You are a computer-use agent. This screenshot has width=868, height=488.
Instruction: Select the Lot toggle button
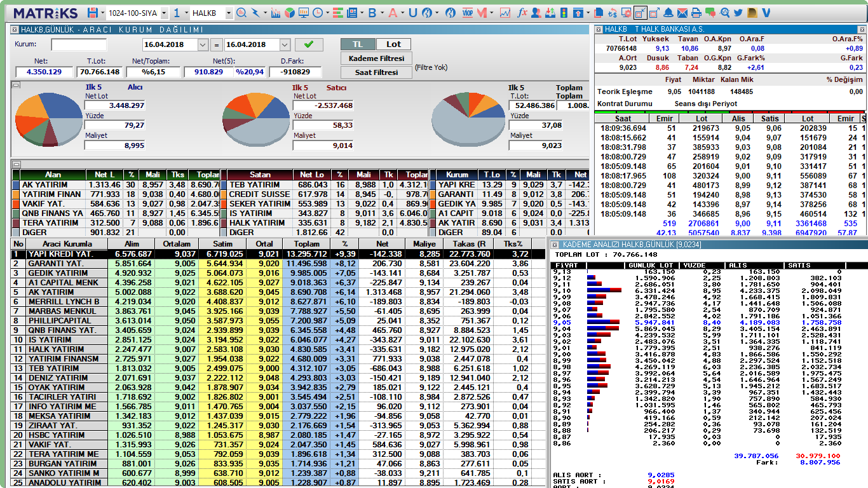tap(393, 44)
